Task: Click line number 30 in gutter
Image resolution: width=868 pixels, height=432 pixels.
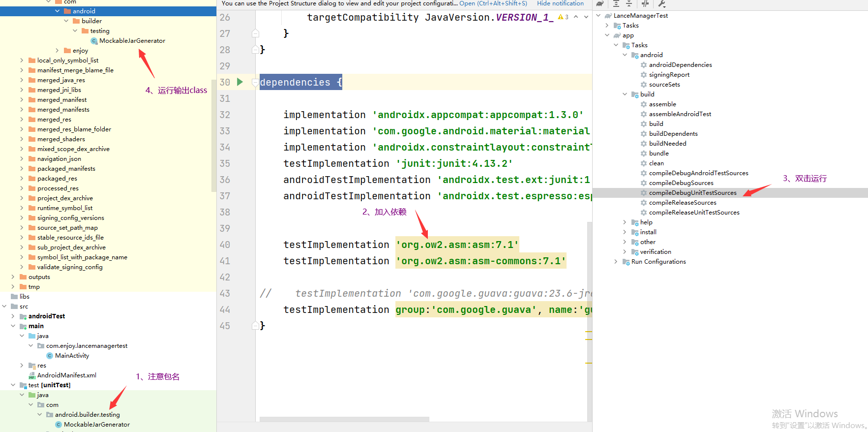Action: (x=225, y=82)
